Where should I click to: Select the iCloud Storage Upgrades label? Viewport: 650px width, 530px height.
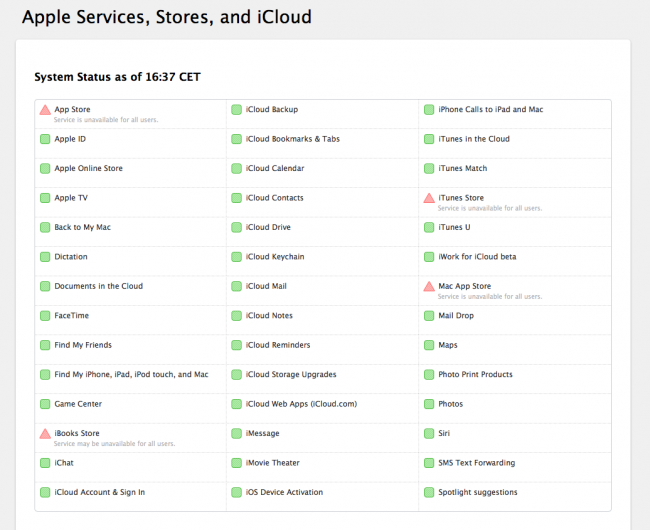click(291, 375)
